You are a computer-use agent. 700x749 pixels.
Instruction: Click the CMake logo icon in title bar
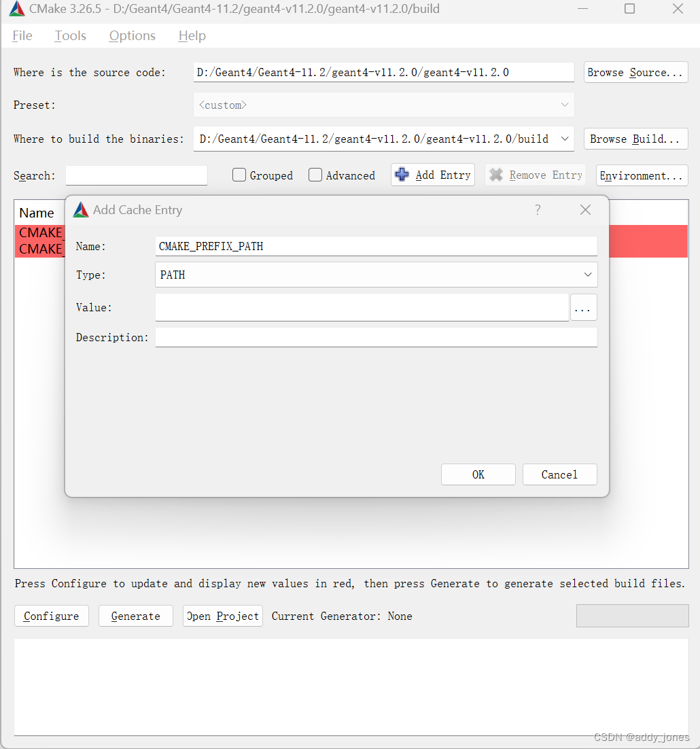click(17, 9)
